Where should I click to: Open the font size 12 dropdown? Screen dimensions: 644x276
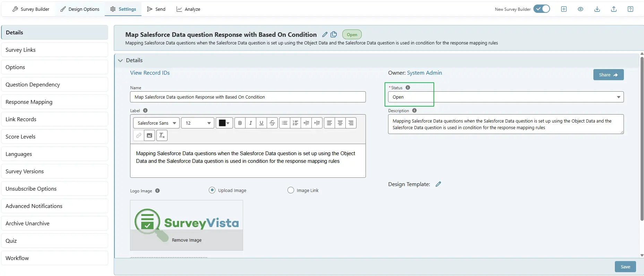[x=198, y=123]
